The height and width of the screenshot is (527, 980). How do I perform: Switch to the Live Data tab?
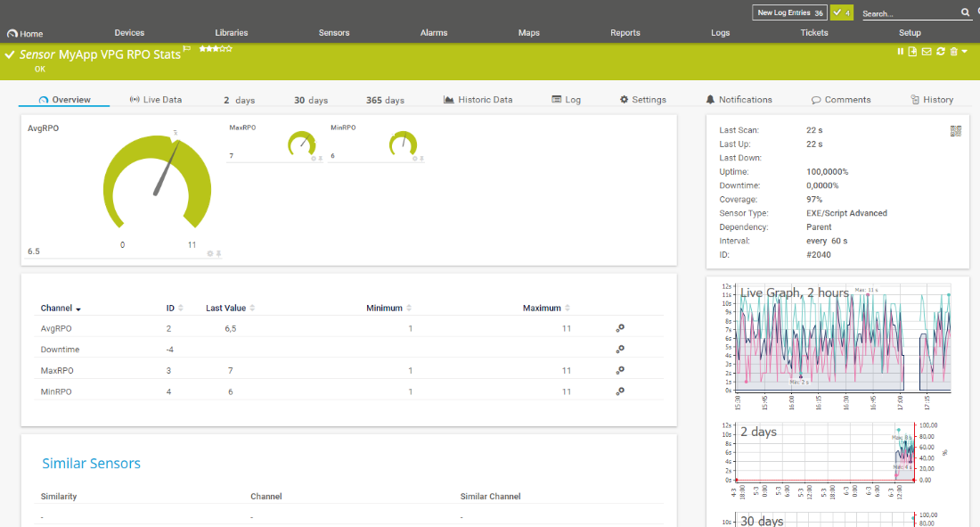tap(156, 100)
